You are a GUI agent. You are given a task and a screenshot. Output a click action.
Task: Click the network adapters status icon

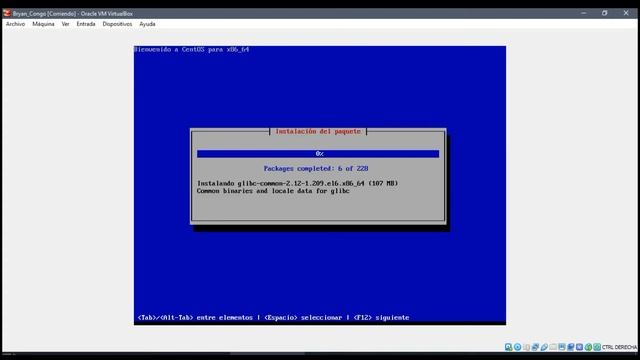click(x=535, y=347)
